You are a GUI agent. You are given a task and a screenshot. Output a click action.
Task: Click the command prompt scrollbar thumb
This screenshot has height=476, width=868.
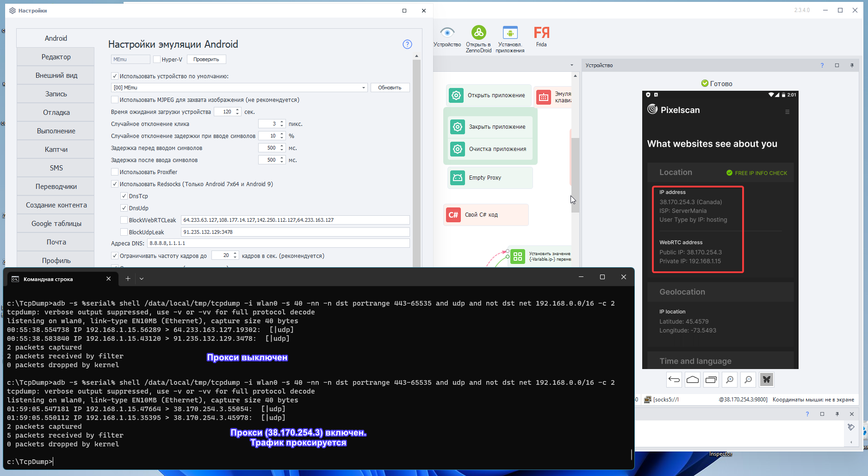631,454
